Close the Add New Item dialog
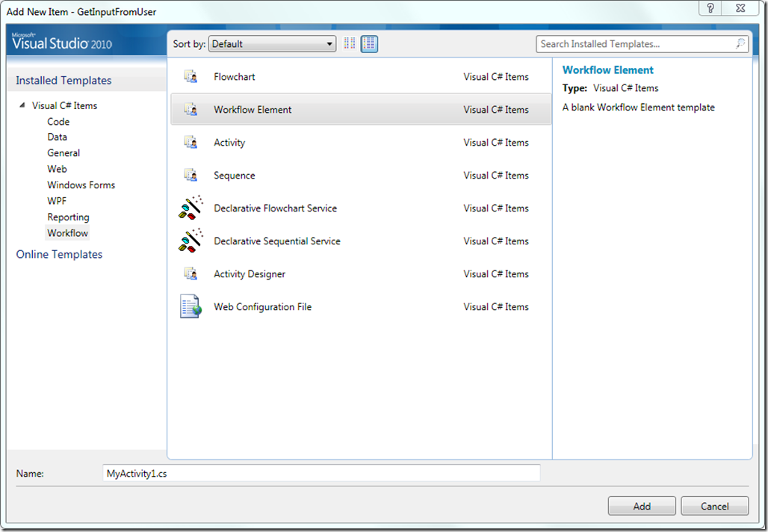The width and height of the screenshot is (768, 532). point(740,7)
